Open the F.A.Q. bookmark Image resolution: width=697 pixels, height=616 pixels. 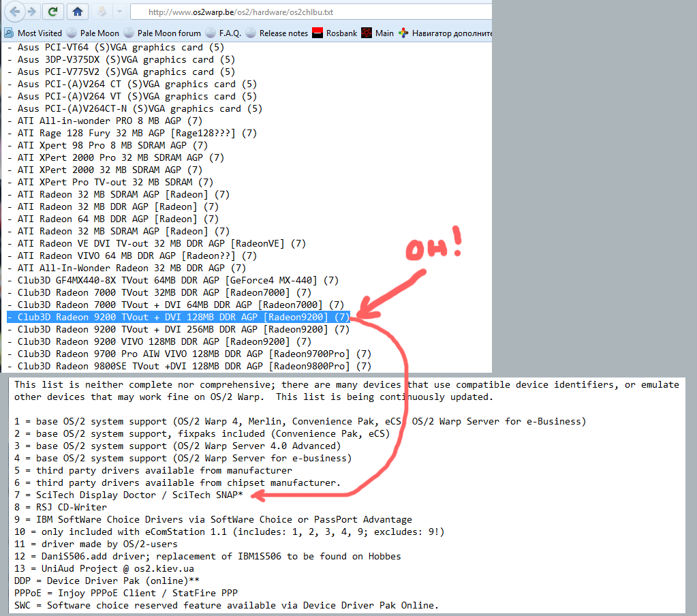[223, 33]
